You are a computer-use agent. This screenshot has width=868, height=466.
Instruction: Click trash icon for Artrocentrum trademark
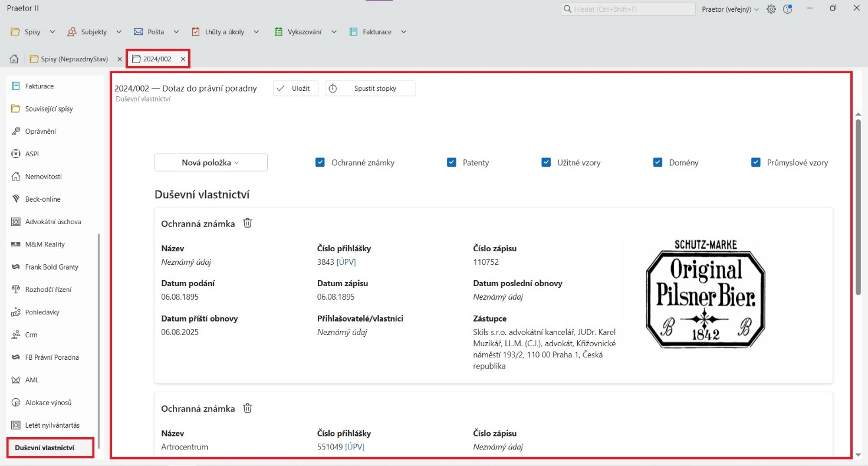pos(248,408)
